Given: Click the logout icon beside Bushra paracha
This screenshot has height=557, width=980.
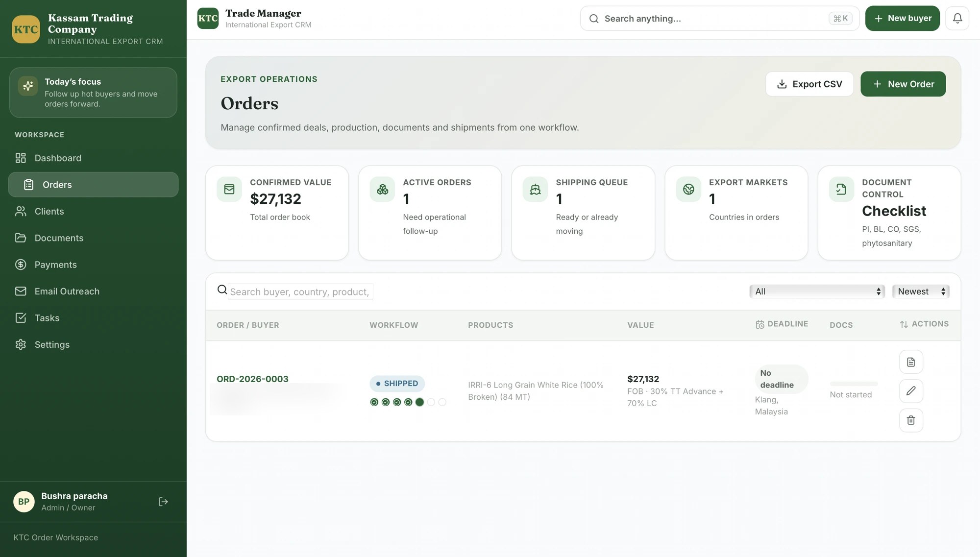Looking at the screenshot, I should pos(163,502).
